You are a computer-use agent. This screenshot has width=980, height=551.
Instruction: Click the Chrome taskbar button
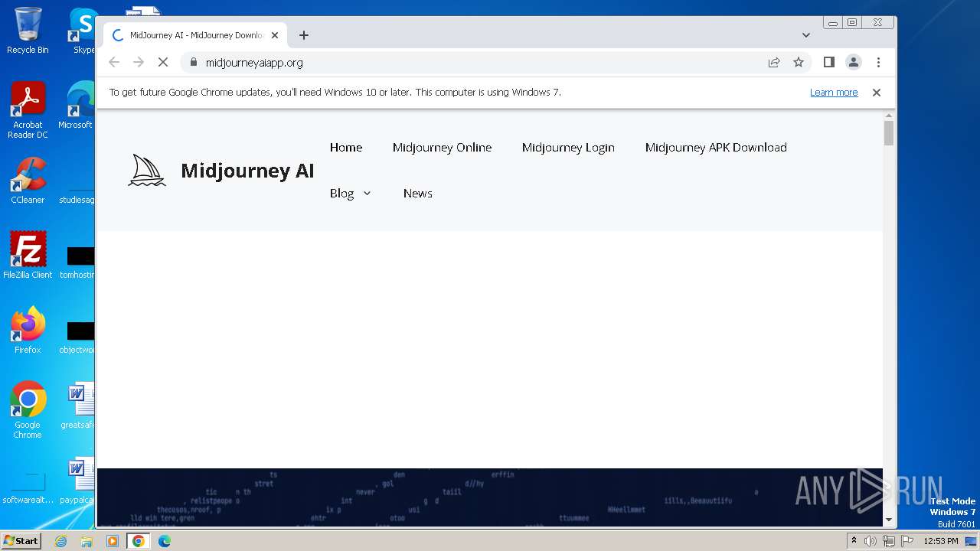tap(139, 541)
